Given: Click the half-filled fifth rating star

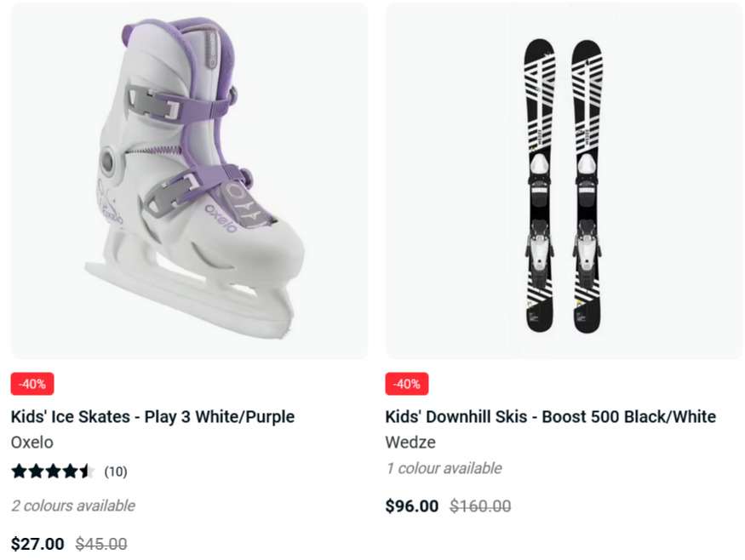Looking at the screenshot, I should (87, 471).
